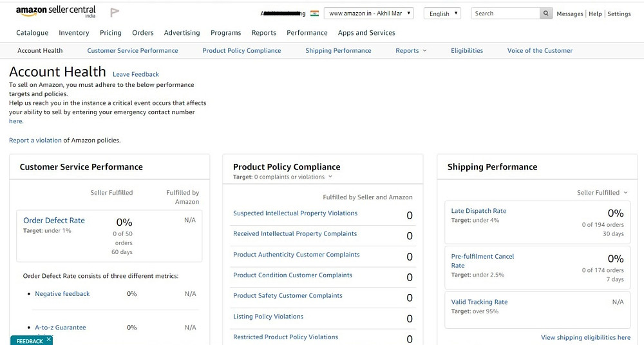The width and height of the screenshot is (644, 345).
Task: Click the Amazon Seller Central logo
Action: [x=55, y=12]
